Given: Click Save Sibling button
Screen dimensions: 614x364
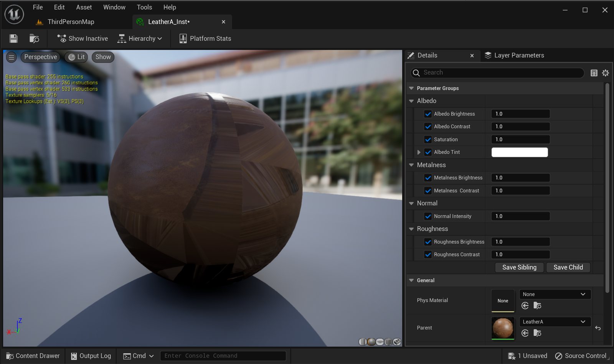Looking at the screenshot, I should pyautogui.click(x=520, y=267).
